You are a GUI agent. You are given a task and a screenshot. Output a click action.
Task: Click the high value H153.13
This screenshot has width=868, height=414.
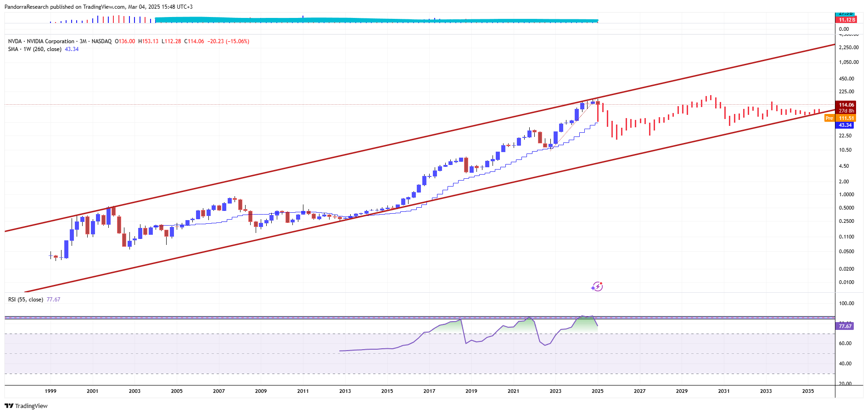click(x=148, y=41)
